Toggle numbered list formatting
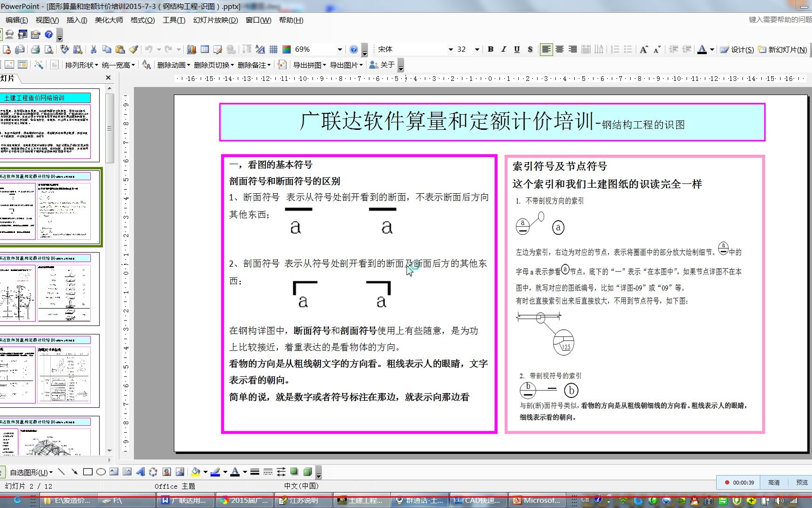The height and width of the screenshot is (508, 812). 615,49
